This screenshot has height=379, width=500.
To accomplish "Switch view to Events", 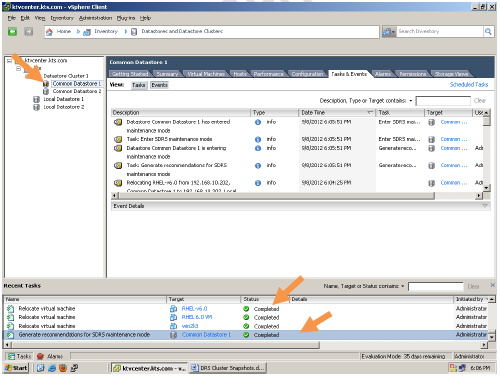I will click(159, 85).
